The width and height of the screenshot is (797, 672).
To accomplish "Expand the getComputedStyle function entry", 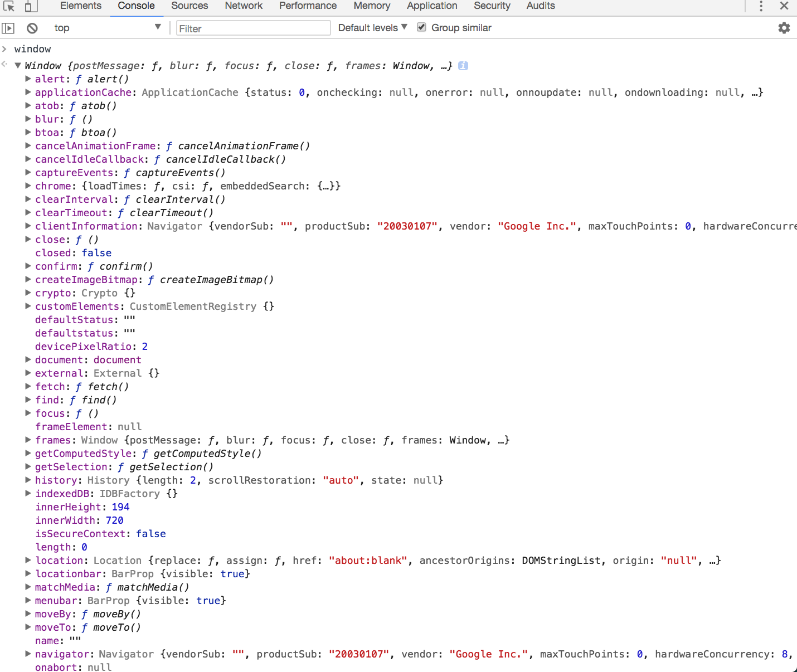I will 28,454.
